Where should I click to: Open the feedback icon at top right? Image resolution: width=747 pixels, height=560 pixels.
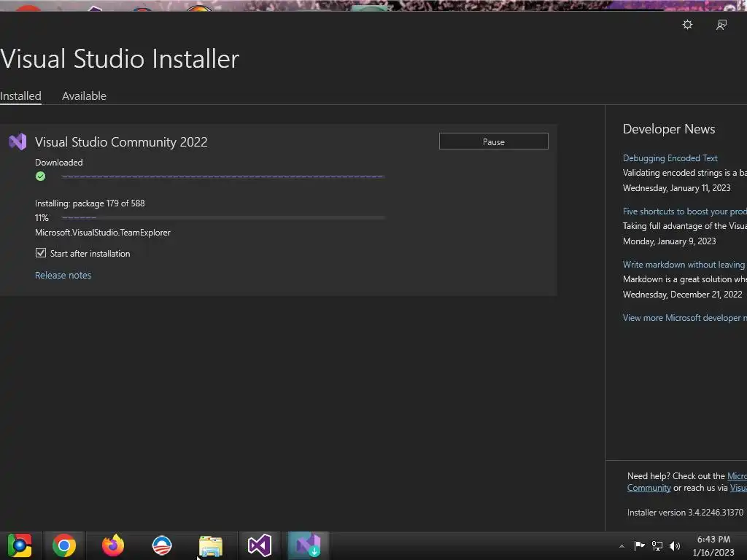click(721, 25)
